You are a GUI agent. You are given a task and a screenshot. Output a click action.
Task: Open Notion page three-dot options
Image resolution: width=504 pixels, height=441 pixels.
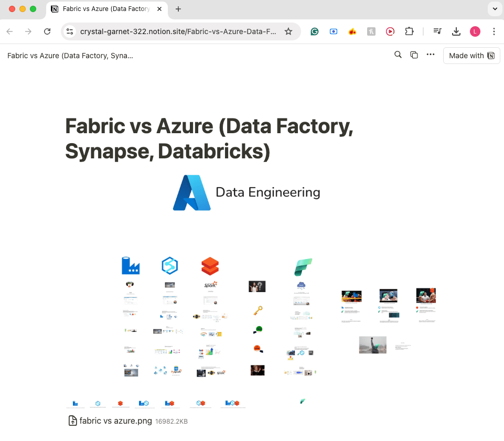pos(431,55)
